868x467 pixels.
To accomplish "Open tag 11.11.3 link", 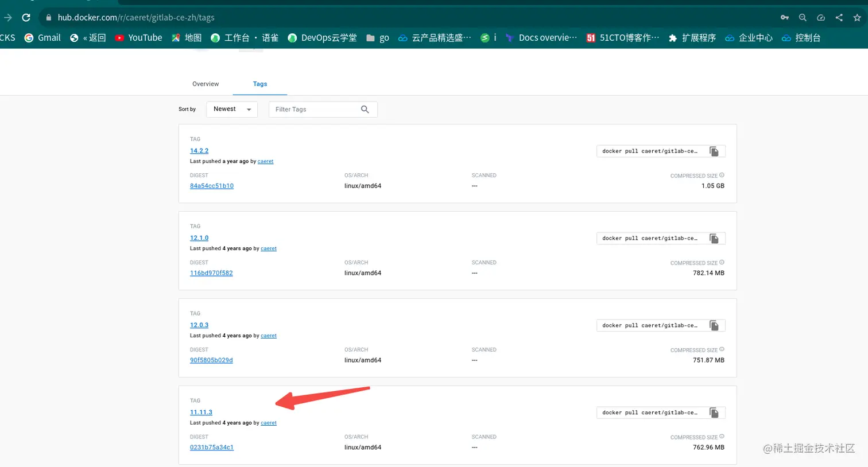I will click(201, 412).
